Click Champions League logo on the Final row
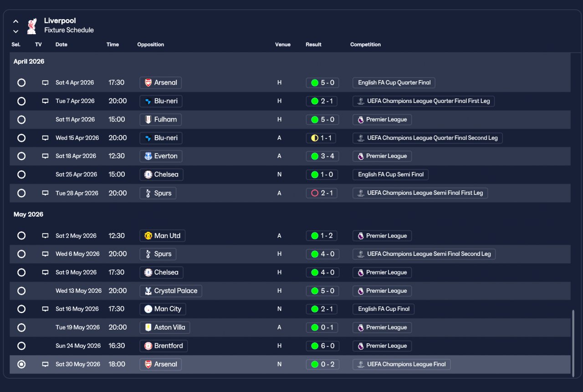Viewport: 583px width, 392px height. point(361,364)
